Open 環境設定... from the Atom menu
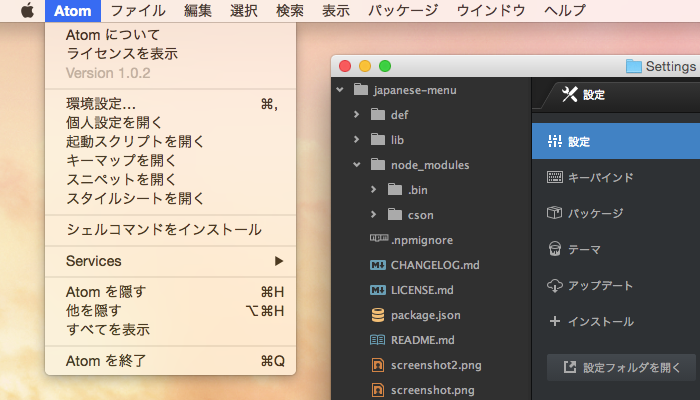Viewport: 700px width, 400px height. (x=171, y=104)
